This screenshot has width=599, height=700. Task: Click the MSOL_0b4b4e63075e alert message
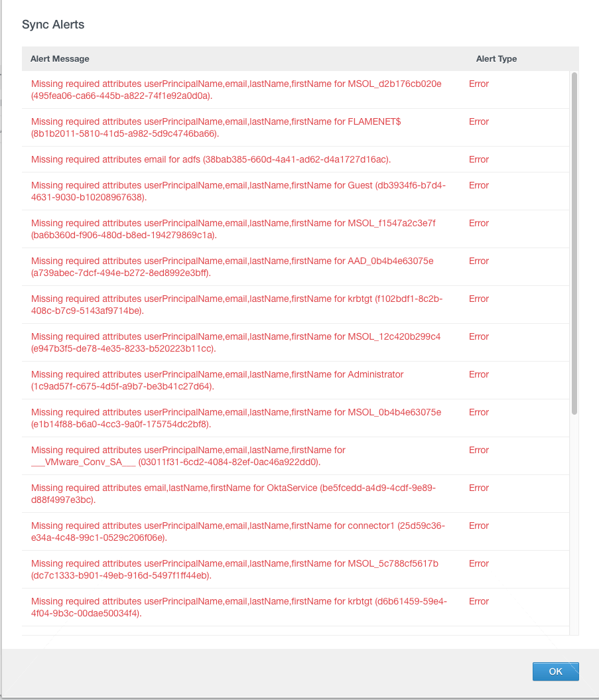pos(236,418)
